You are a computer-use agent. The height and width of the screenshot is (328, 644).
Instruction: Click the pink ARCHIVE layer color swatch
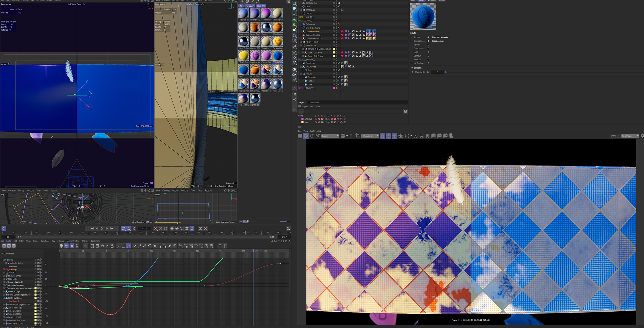[302, 119]
